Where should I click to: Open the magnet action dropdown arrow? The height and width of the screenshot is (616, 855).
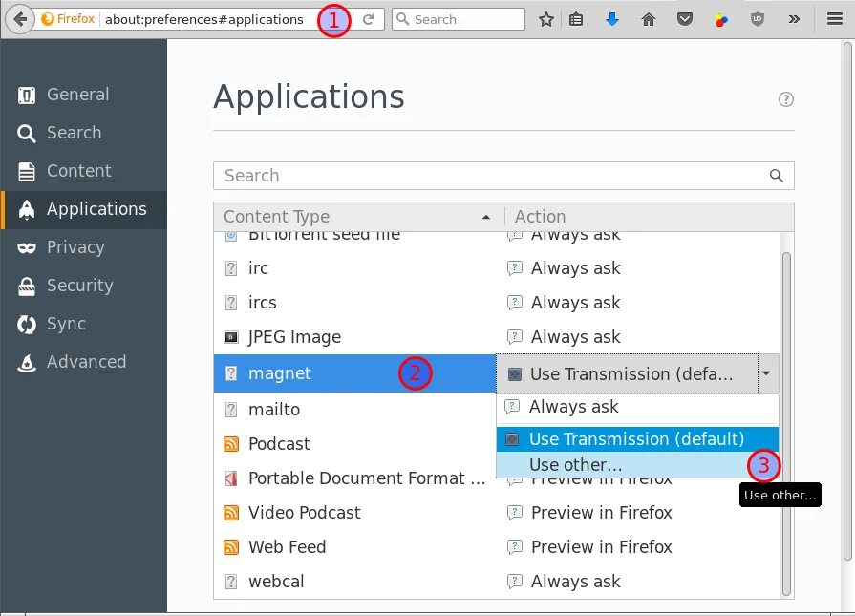pyautogui.click(x=768, y=373)
